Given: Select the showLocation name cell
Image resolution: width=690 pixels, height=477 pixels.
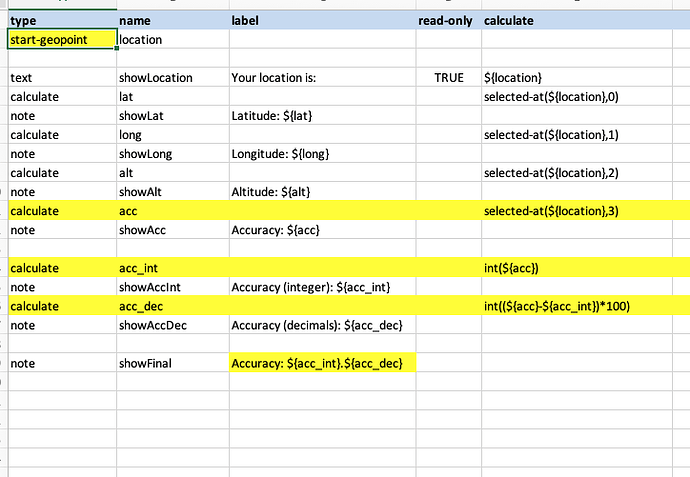Looking at the screenshot, I should [170, 78].
